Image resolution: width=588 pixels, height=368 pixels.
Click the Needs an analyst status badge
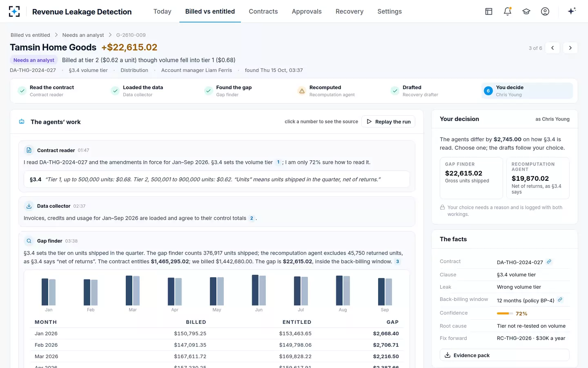(x=34, y=60)
